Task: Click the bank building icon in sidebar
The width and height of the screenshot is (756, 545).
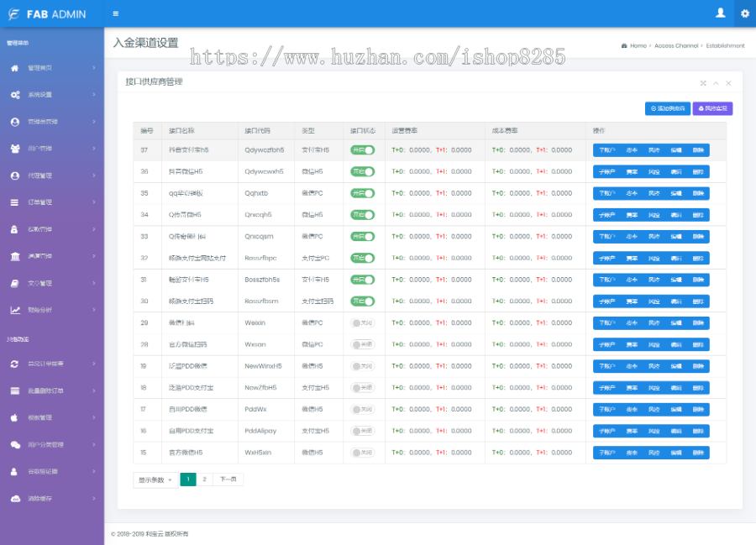Action: tap(15, 256)
